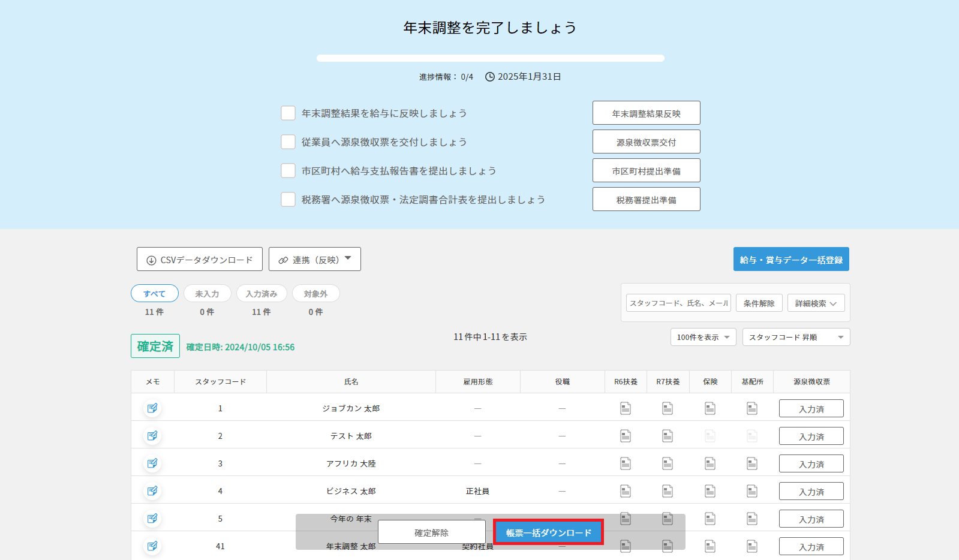
Task: Check 税務署へ源泉徴収票・法定調書合計表 checkbox
Action: click(288, 200)
